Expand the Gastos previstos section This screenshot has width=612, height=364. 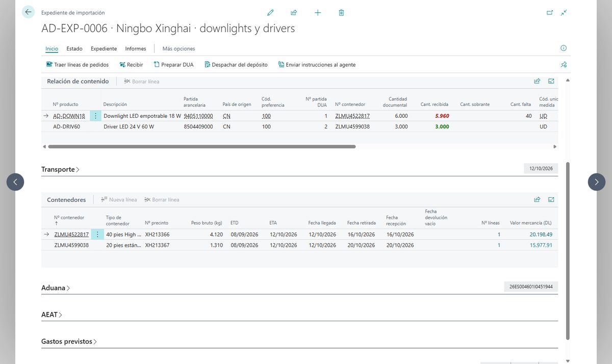coord(69,342)
